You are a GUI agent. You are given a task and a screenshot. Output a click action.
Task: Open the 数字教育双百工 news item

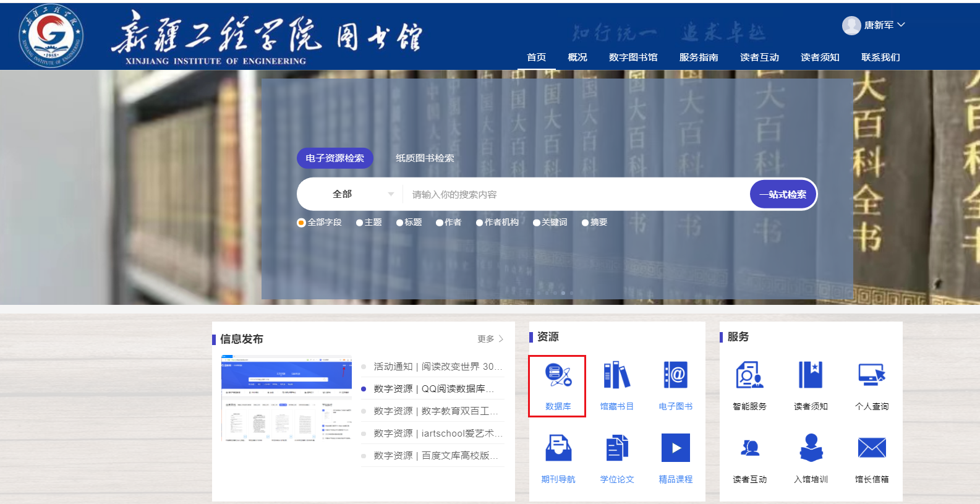[x=436, y=411]
